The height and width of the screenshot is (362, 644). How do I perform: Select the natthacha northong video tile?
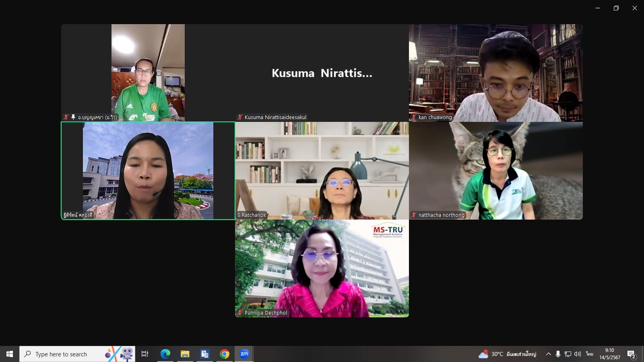(x=496, y=171)
